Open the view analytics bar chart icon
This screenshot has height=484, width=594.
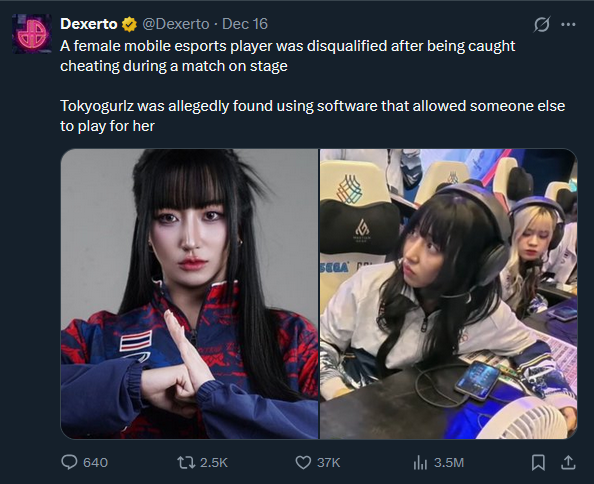pos(420,462)
